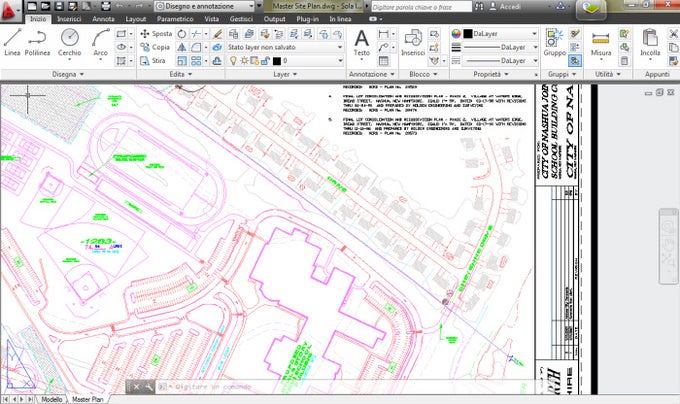
Task: Click the binoculars search icon
Action: tap(479, 6)
